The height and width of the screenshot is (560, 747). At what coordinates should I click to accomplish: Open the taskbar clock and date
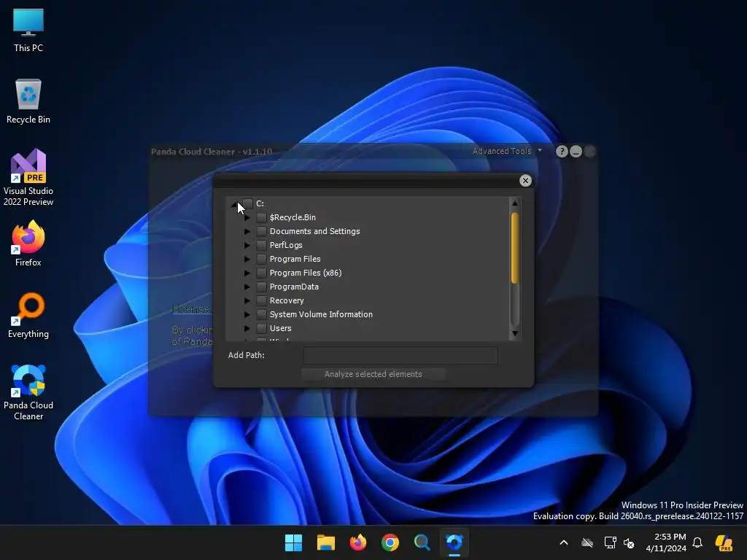(x=666, y=542)
